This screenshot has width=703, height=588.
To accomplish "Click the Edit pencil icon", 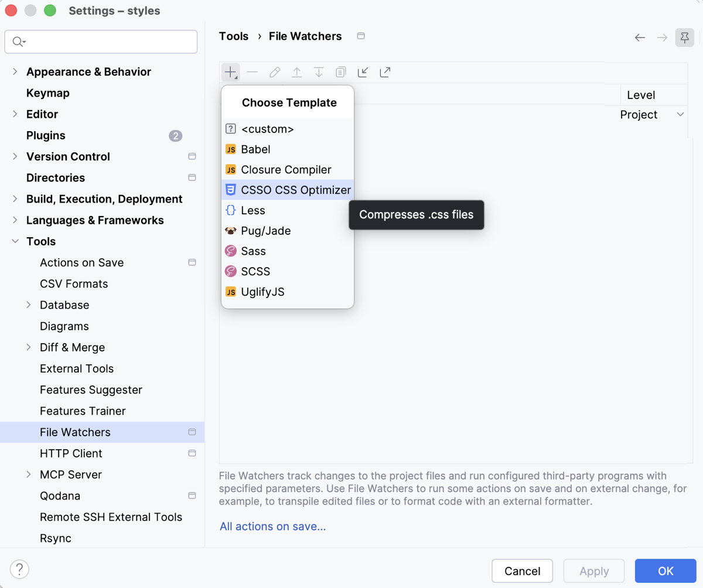I will (275, 73).
